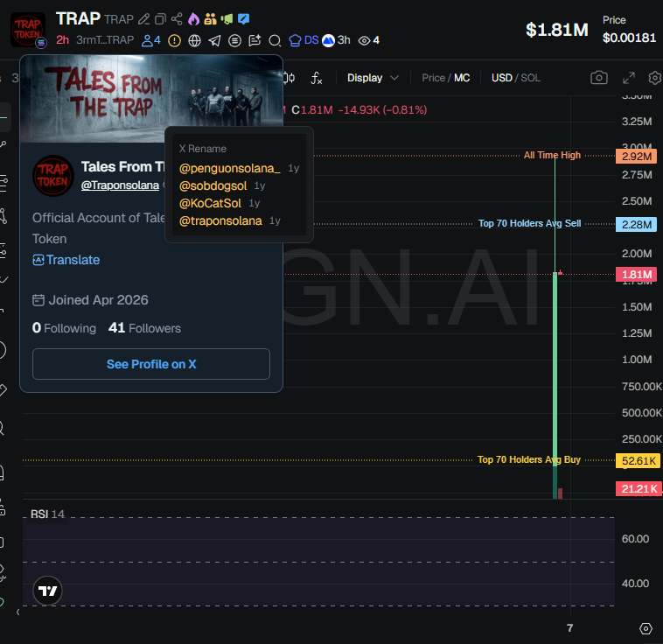Image resolution: width=663 pixels, height=644 pixels.
Task: Click the eye watchers icon showing 4
Action: pos(369,40)
